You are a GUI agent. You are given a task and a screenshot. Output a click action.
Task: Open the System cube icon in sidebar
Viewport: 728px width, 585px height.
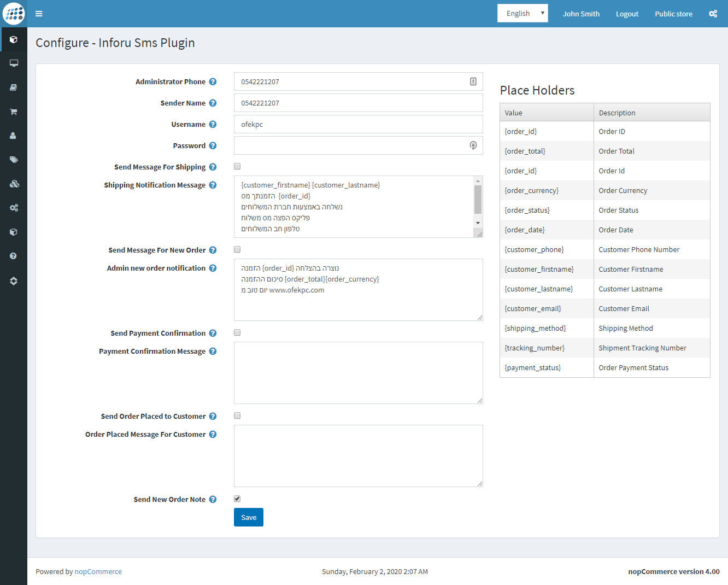[14, 232]
